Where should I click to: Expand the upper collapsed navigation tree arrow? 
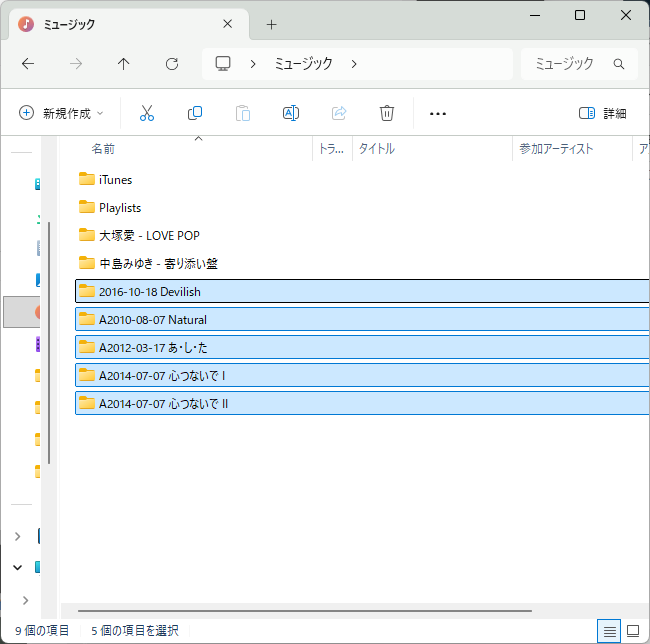point(17,536)
